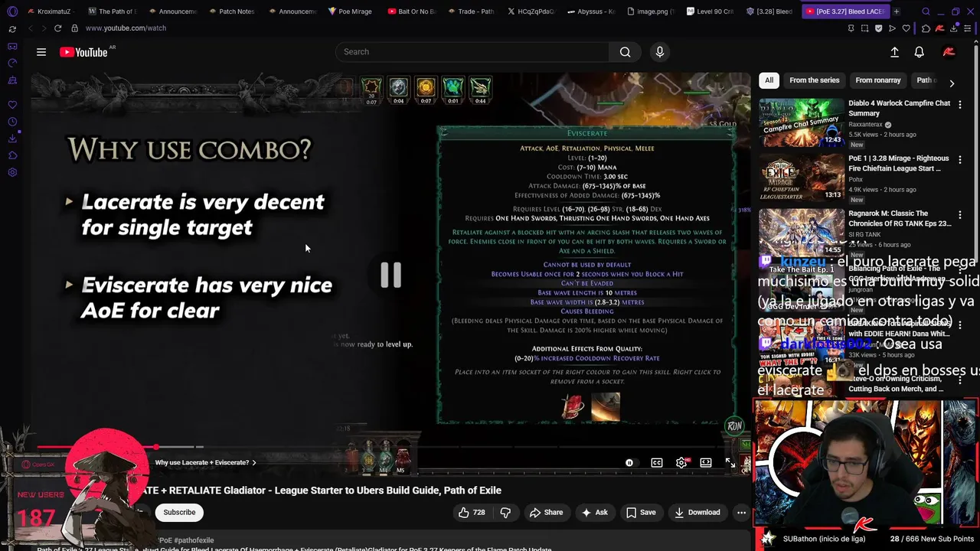980x551 pixels.
Task: Click the Share button
Action: pyautogui.click(x=546, y=513)
